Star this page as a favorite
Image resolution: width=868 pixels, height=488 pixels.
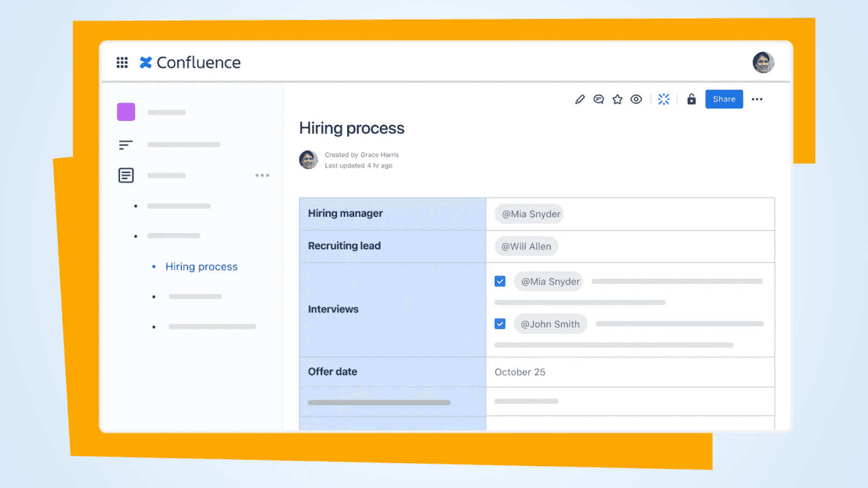pyautogui.click(x=617, y=99)
